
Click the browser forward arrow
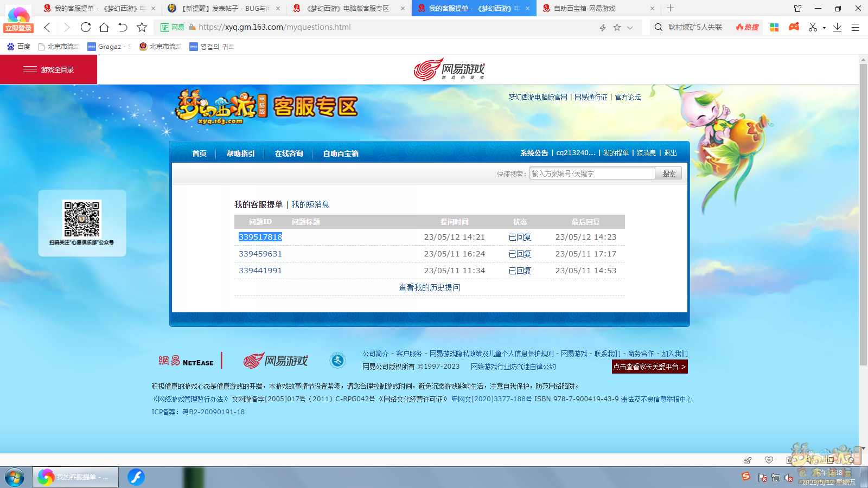click(67, 27)
